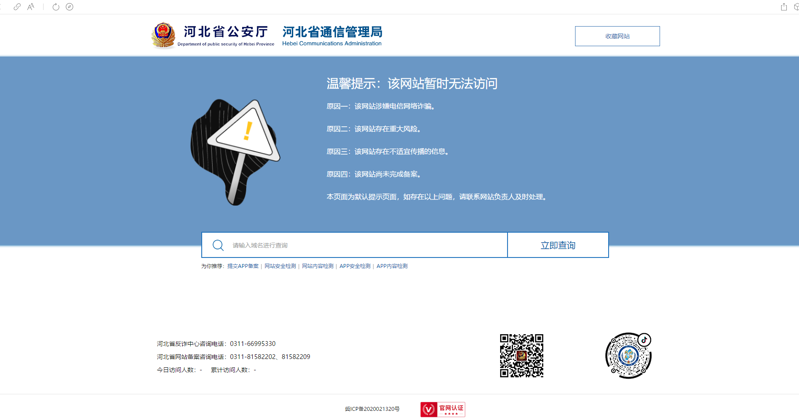
Task: Click the share icon at top right
Action: [x=784, y=7]
